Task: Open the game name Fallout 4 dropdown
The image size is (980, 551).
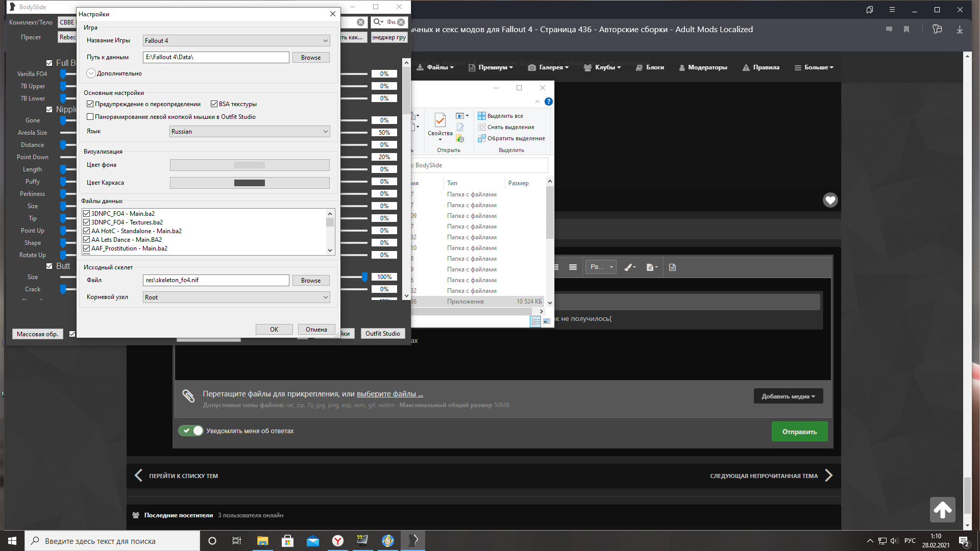Action: (x=236, y=41)
